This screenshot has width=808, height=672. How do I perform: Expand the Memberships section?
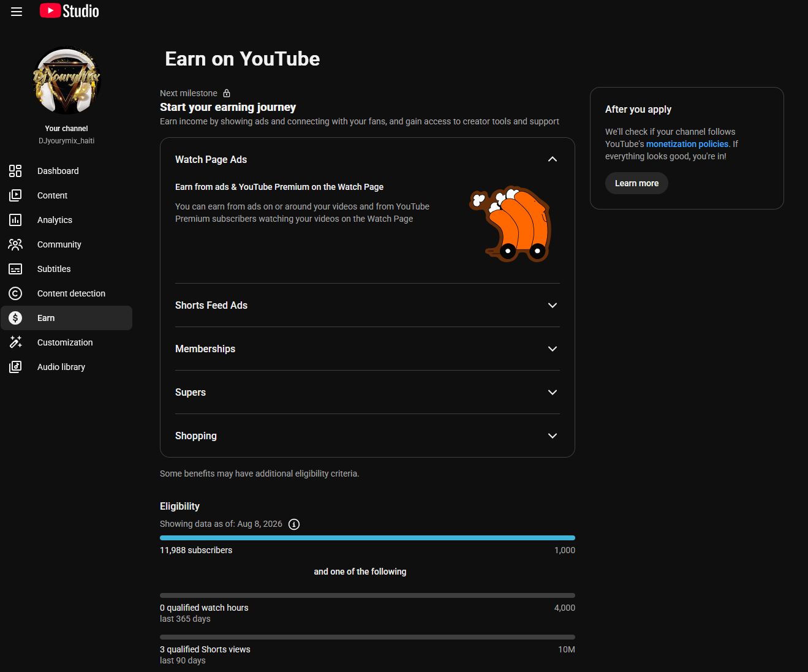coord(553,349)
